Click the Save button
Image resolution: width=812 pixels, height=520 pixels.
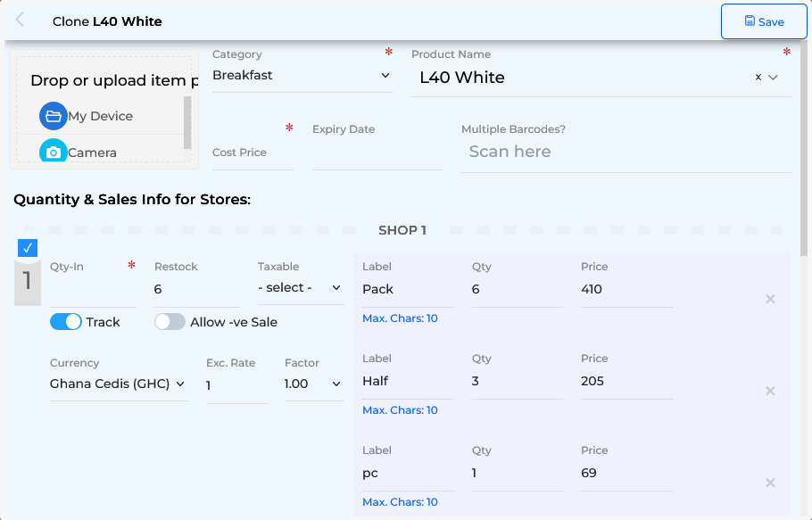tap(764, 21)
